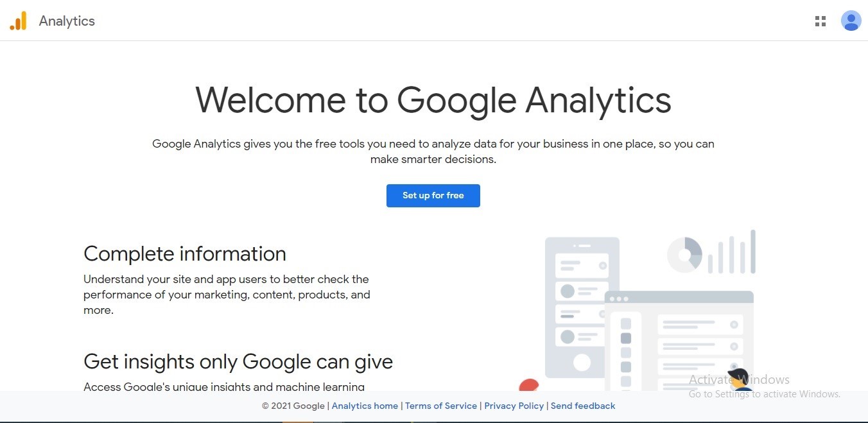Viewport: 868px width, 423px height.
Task: Click the Get insights only Google can give heading
Action: pos(238,361)
